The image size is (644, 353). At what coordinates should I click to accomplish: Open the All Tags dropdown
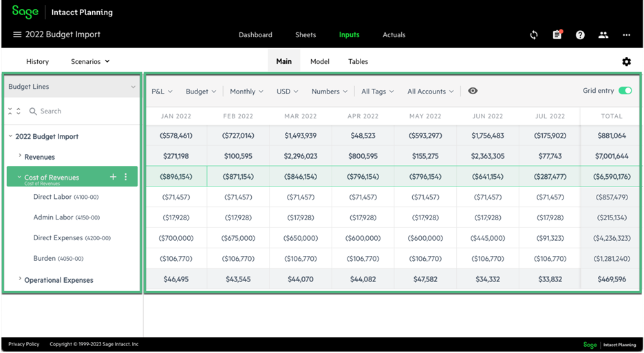[378, 92]
